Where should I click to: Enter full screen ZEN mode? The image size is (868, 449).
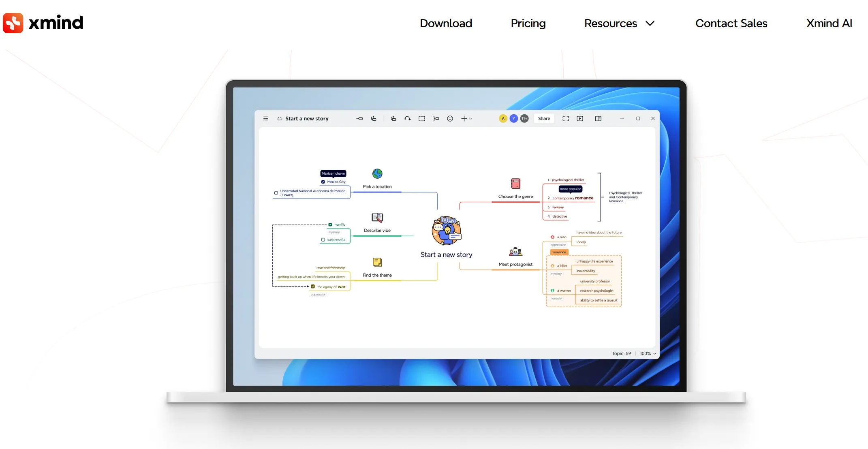[566, 119]
